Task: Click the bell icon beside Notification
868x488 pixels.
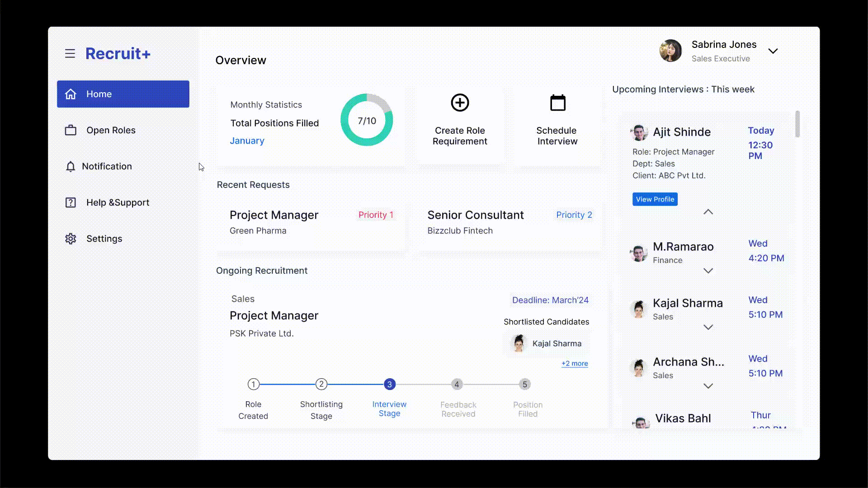Action: 71,167
